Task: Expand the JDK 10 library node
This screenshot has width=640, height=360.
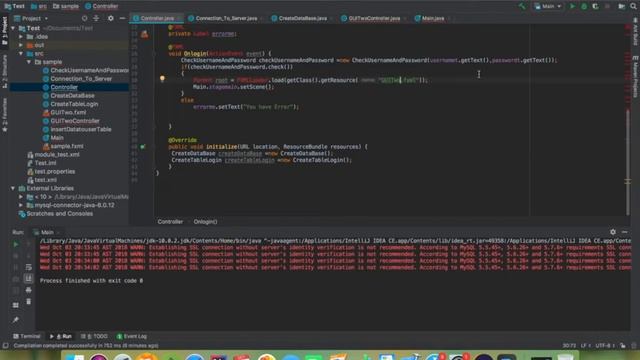Action: click(x=21, y=197)
